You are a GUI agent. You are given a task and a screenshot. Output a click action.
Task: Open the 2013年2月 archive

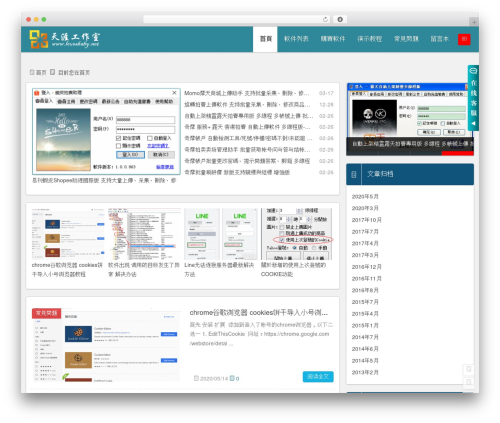coord(365,372)
